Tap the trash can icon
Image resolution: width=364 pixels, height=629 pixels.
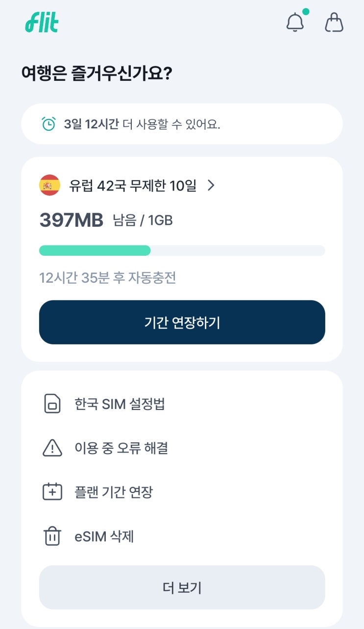click(52, 536)
